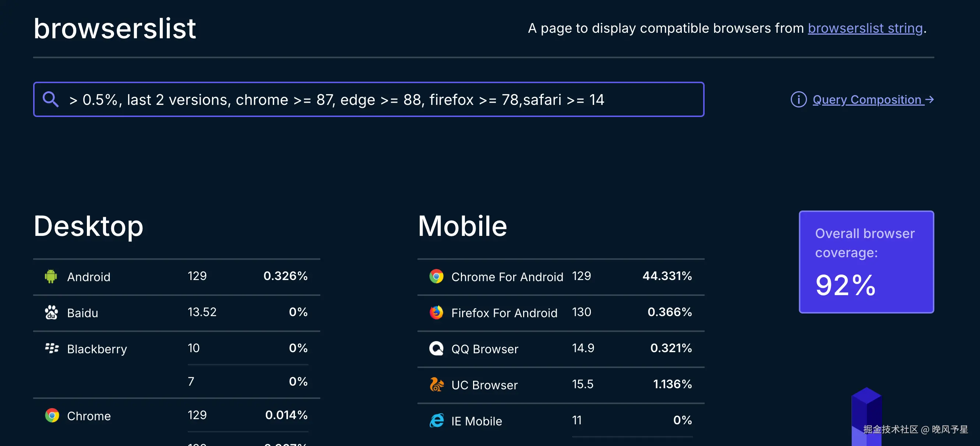Click the QQ Browser icon
The width and height of the screenshot is (980, 446).
[x=436, y=348]
